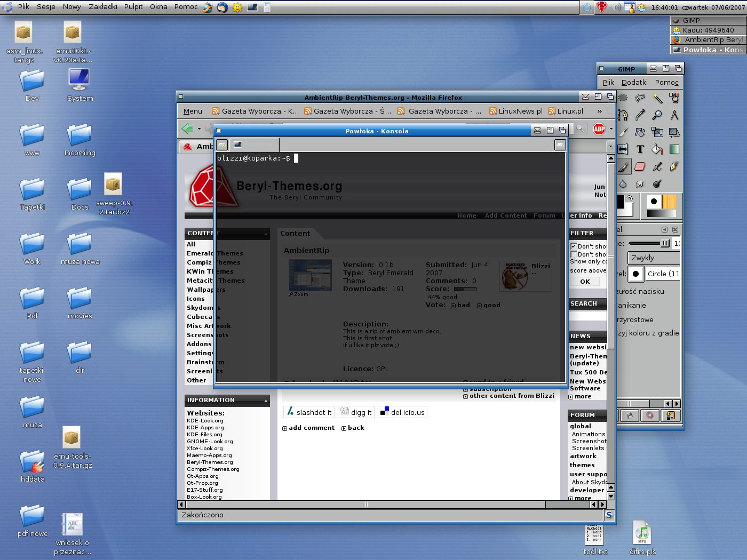Viewport: 747px width, 560px height.
Task: Select the Dodge/Burn tool
Action: [657, 183]
